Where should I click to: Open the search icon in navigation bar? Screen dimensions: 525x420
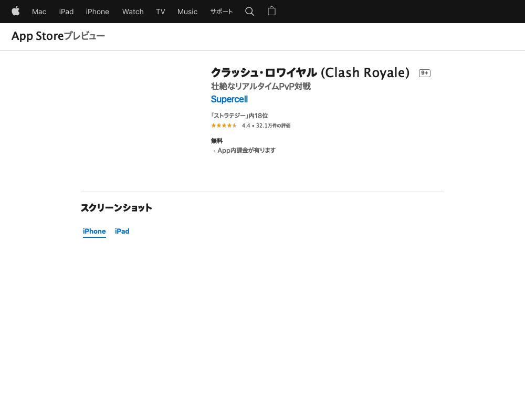tap(249, 12)
